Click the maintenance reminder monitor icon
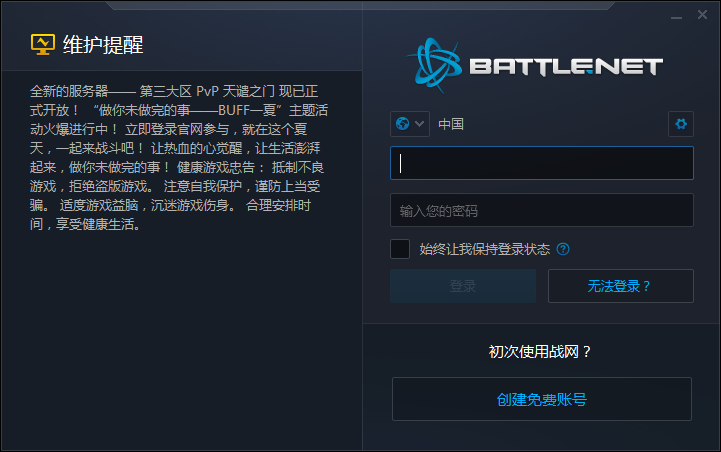721x452 pixels. click(42, 44)
